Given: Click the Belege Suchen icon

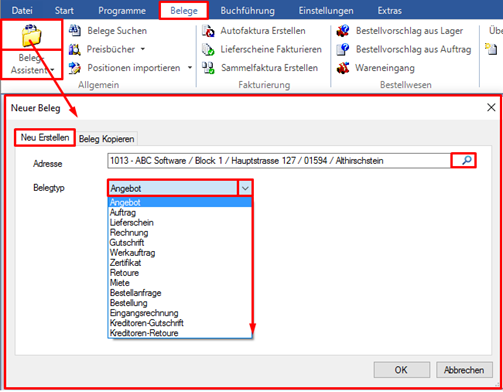Looking at the screenshot, I should 75,30.
